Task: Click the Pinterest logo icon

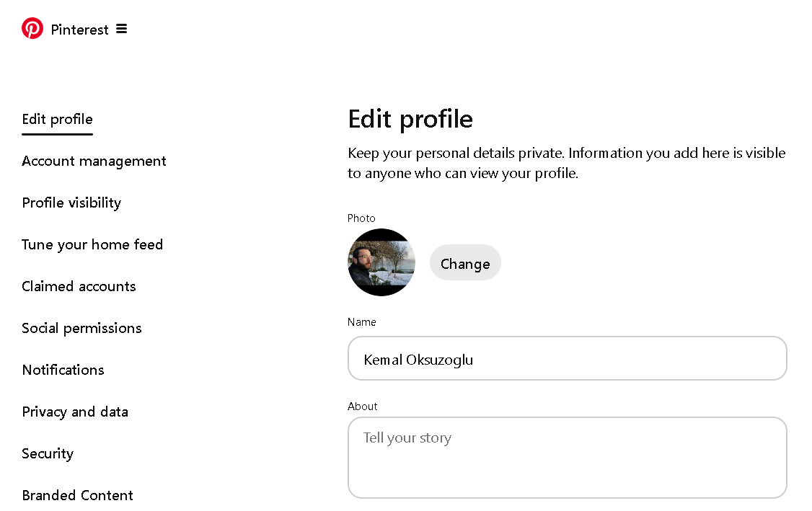Action: tap(32, 29)
